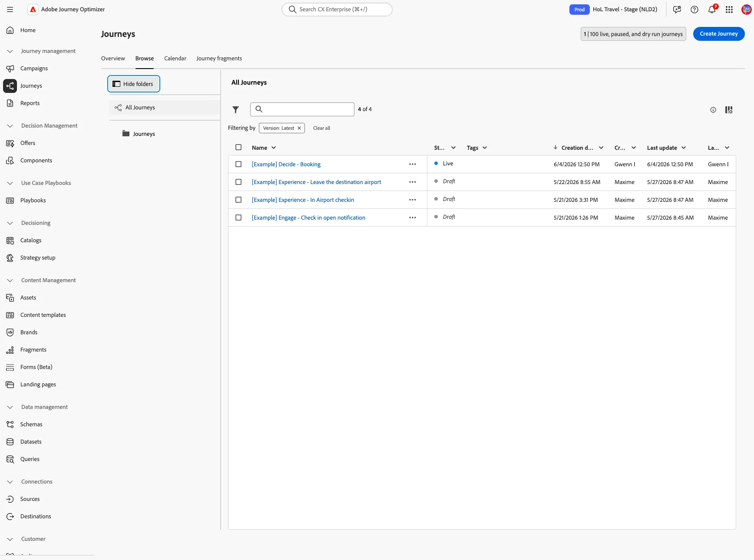Check the Leave the destination airport row checkbox
This screenshot has height=560, width=754.
pos(238,182)
